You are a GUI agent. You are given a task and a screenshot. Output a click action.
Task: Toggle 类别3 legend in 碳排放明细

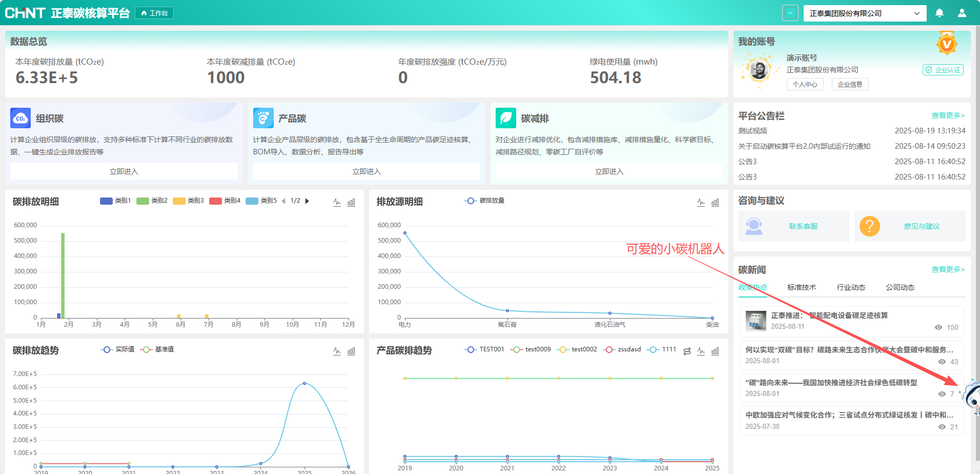[188, 201]
